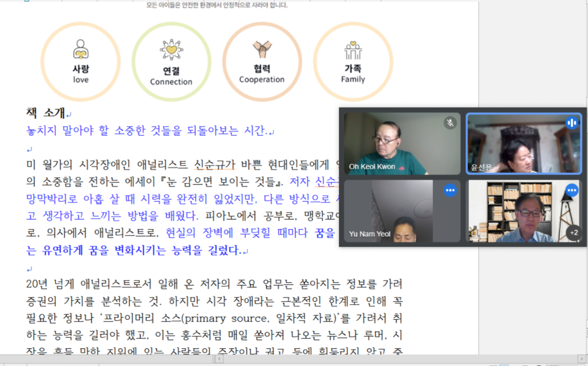Click the 협력 Cooperation handshake icon
Screen dimensions: 588x366
pyautogui.click(x=262, y=60)
